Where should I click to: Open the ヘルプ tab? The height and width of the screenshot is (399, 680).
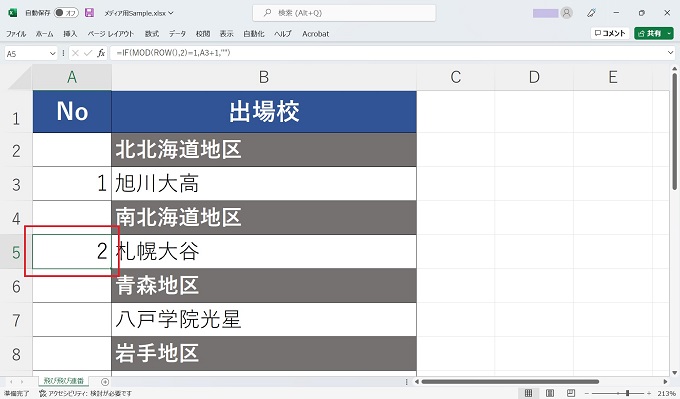[283, 34]
